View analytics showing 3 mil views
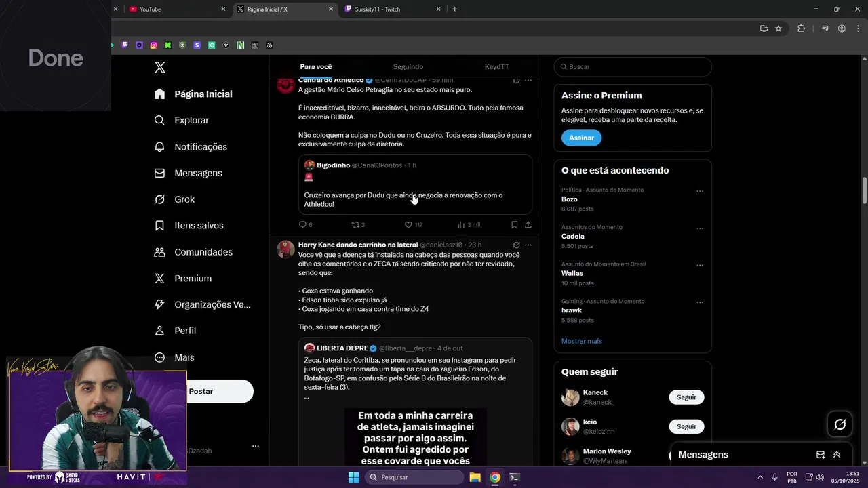The width and height of the screenshot is (868, 488). coord(469,224)
